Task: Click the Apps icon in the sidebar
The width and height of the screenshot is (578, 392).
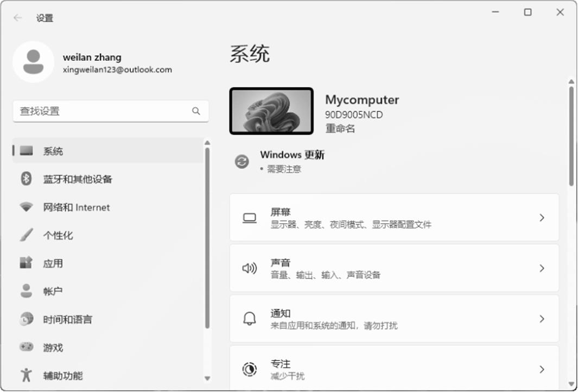Action: (x=26, y=263)
